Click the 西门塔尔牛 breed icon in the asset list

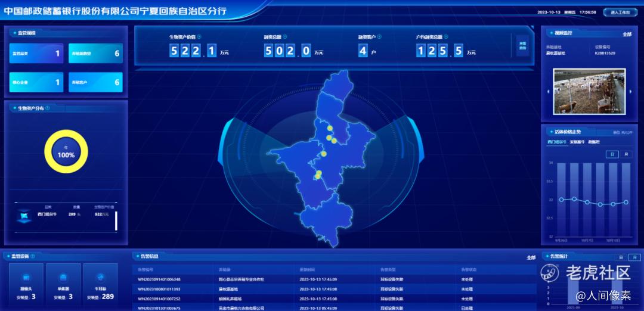tap(24, 216)
